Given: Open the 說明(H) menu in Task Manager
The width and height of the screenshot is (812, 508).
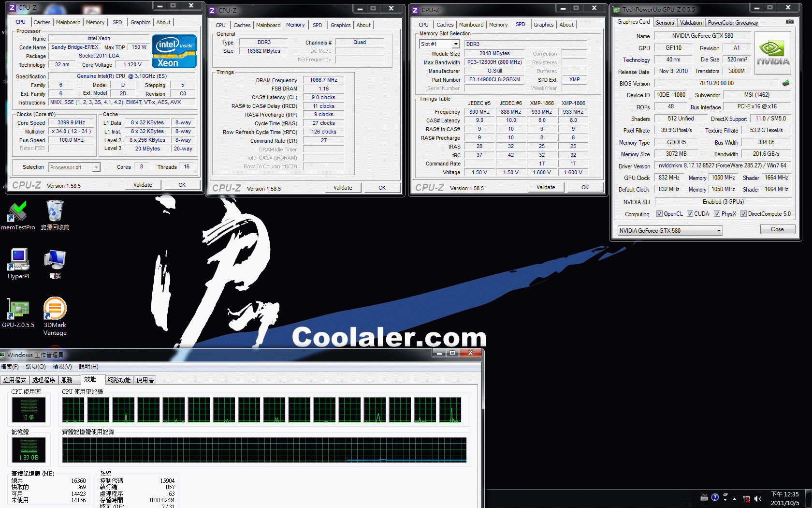Looking at the screenshot, I should coord(88,367).
